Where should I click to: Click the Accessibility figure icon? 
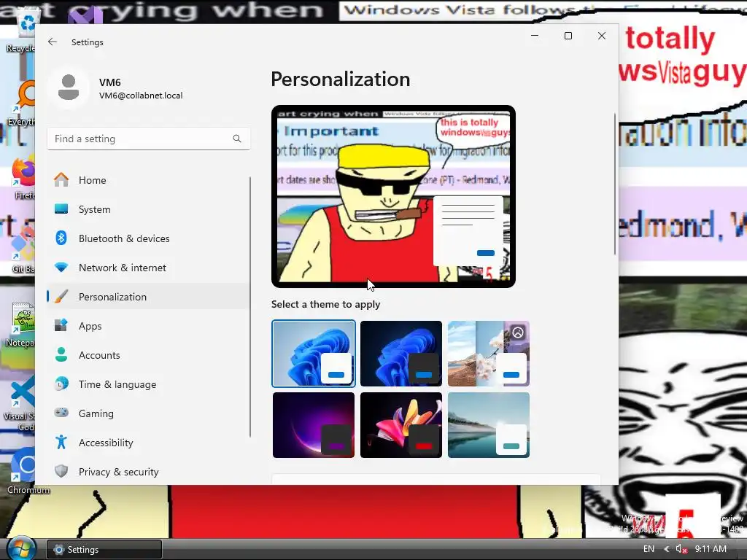pos(61,443)
